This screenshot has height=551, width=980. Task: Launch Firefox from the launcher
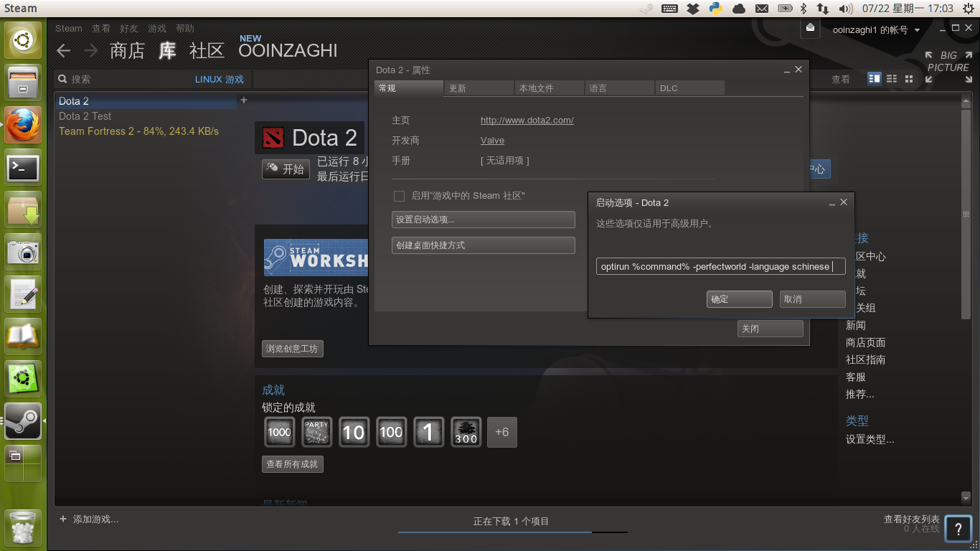click(23, 126)
